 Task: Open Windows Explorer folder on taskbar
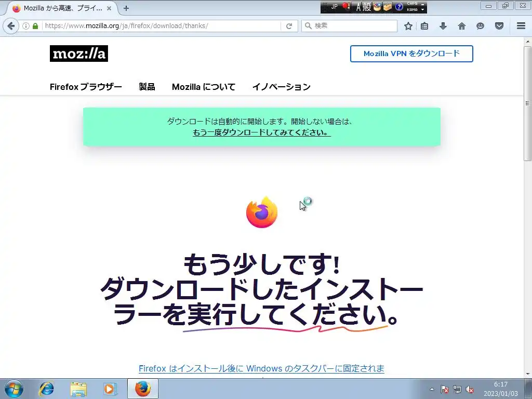pos(78,389)
